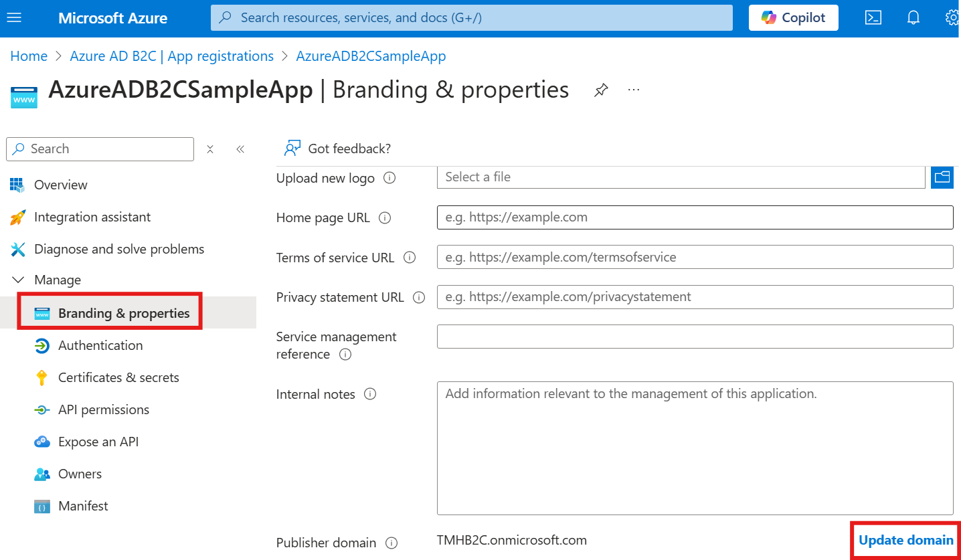Show Upload new logo info tooltip
The width and height of the screenshot is (961, 560).
[x=389, y=179]
